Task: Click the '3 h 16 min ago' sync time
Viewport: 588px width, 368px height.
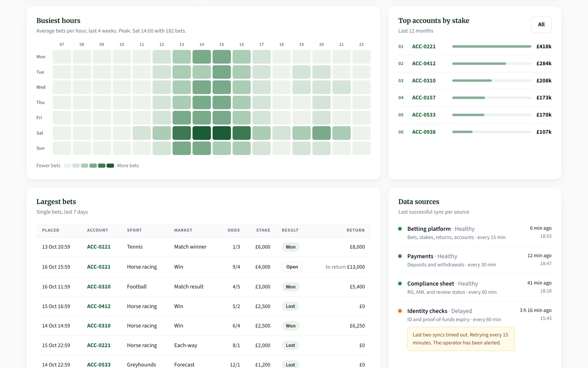Action: click(x=535, y=310)
